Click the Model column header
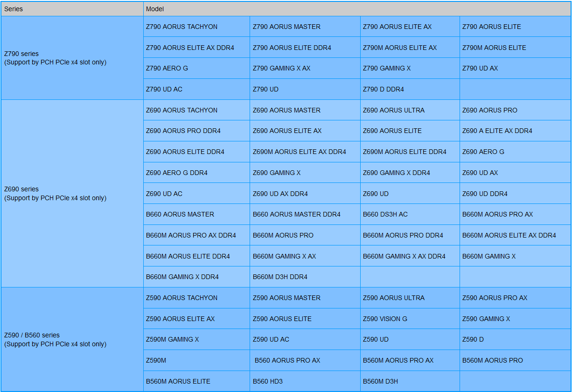Screen dimensions: 572x392 tap(357, 9)
